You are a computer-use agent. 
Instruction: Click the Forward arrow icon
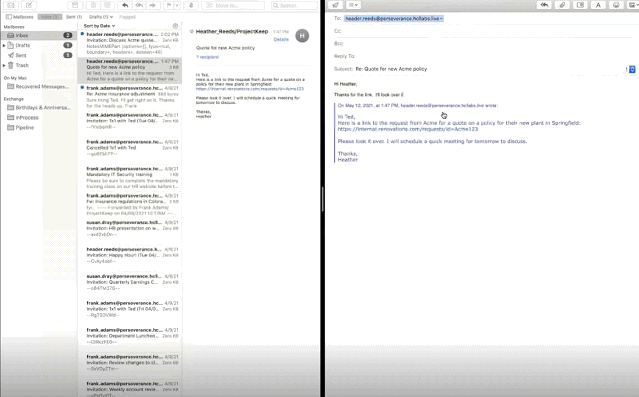pos(153,5)
